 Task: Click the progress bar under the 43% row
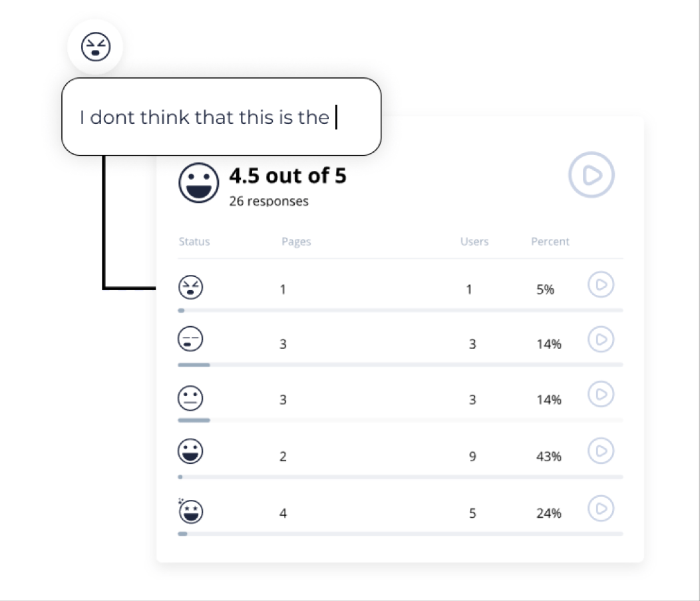(401, 477)
